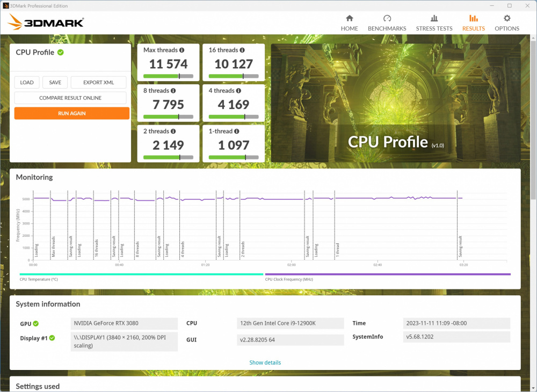This screenshot has width=537, height=392.
Task: Click COMPARE RESULT ONLINE button
Action: pos(70,98)
